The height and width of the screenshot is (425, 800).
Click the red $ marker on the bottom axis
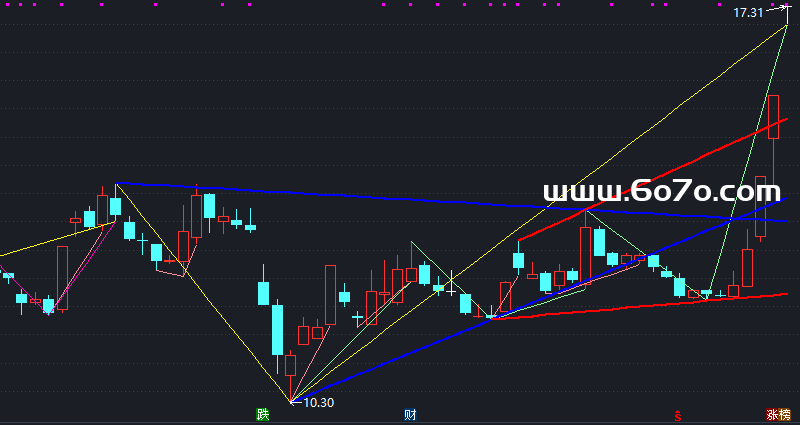[x=678, y=415]
